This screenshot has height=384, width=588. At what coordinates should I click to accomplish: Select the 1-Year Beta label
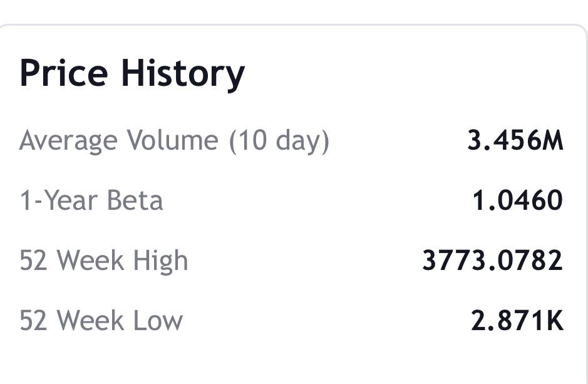tap(91, 201)
